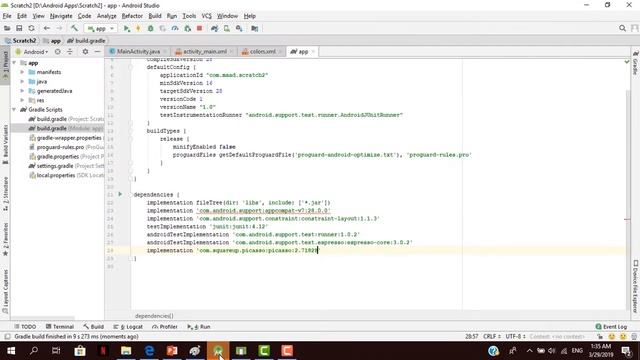Screen dimensions: 640x360
Task: Open the Windows Start menu
Action: [x=11, y=351]
